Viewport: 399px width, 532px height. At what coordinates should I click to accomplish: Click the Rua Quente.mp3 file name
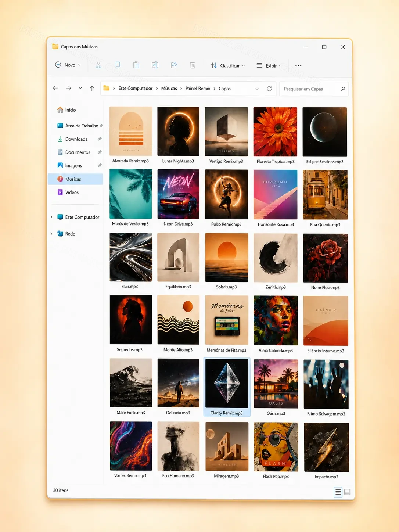[325, 224]
